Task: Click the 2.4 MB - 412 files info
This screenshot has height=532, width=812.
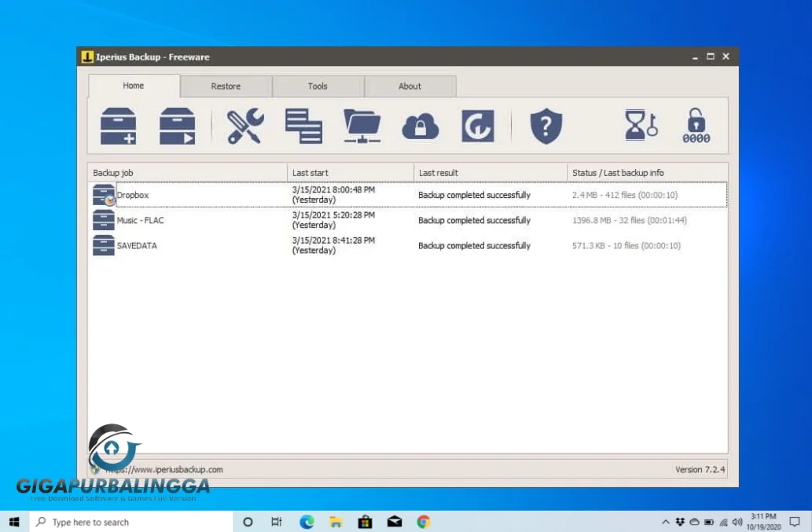Action: [625, 195]
